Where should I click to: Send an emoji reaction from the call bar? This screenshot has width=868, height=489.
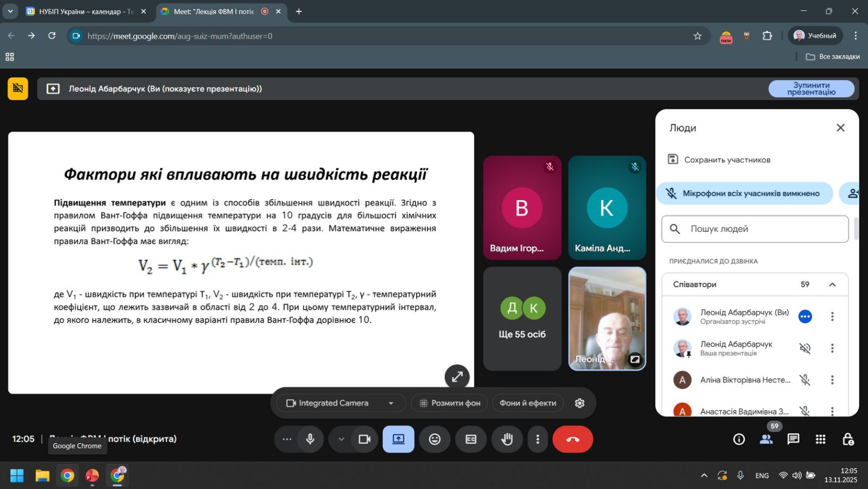[435, 439]
